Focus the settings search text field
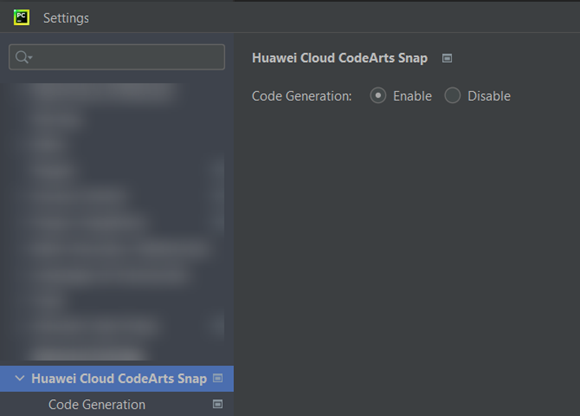The width and height of the screenshot is (580, 416). click(117, 57)
